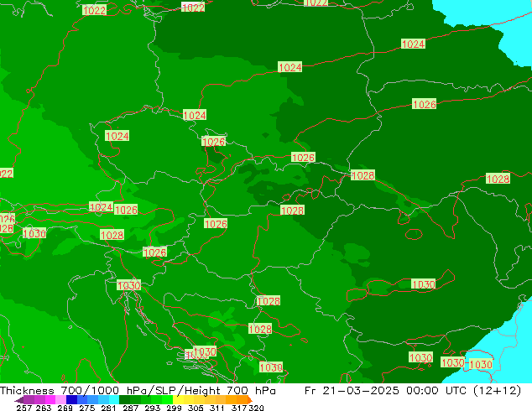532x411 pixels.
Task: Click the date text 'Fr 21-03-2025 00:00 UTC (12+12)'
Action: [x=413, y=391]
